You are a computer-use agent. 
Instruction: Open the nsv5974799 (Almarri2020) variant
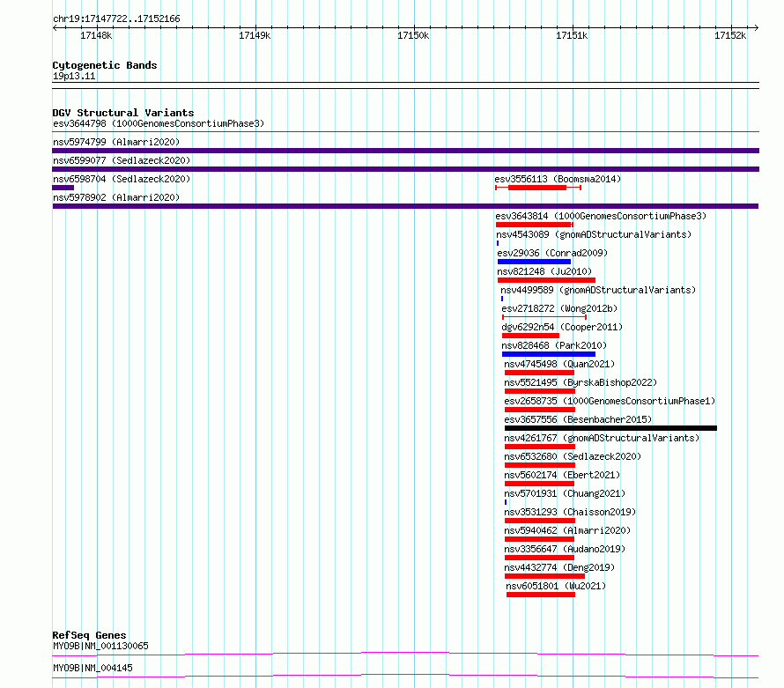coord(116,142)
